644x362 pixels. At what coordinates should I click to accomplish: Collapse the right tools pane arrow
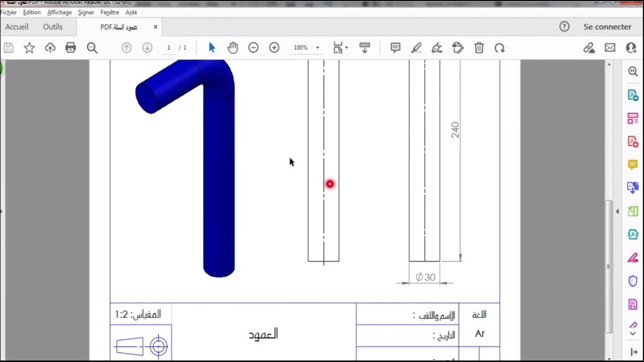pos(617,211)
